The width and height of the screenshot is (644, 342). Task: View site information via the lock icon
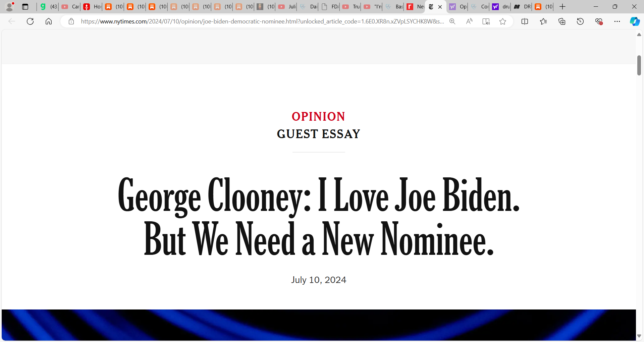click(71, 21)
